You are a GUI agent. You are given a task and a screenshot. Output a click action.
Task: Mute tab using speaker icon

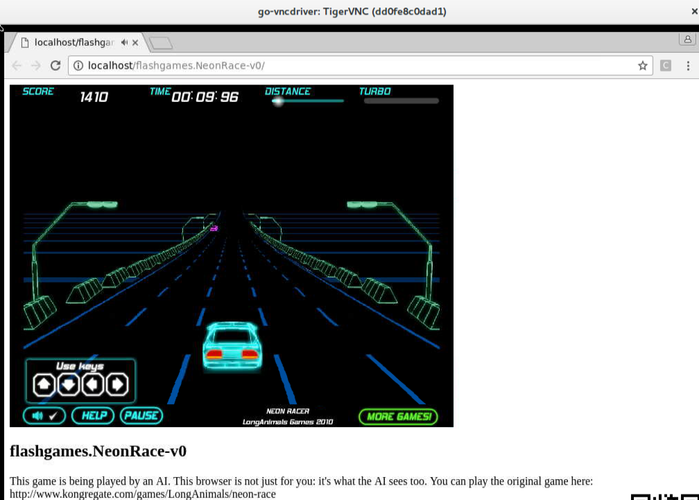124,42
